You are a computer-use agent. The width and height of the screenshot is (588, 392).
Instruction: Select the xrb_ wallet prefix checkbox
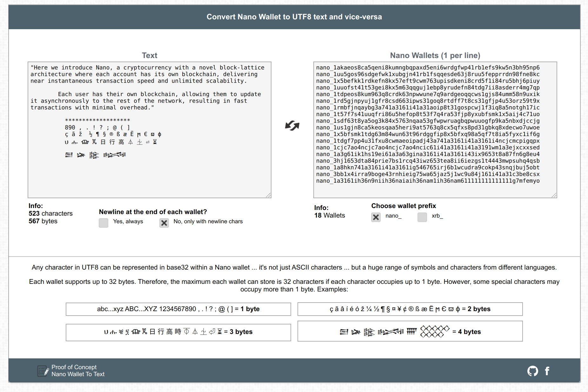(x=422, y=217)
